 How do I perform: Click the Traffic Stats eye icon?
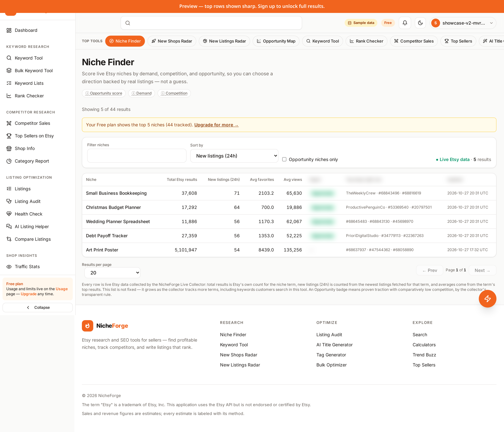(x=9, y=267)
